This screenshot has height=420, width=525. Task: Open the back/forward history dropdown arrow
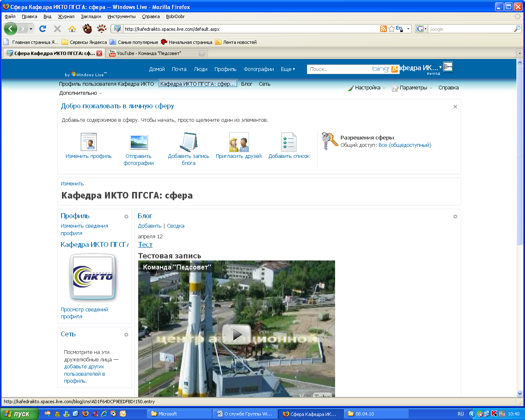click(31, 29)
